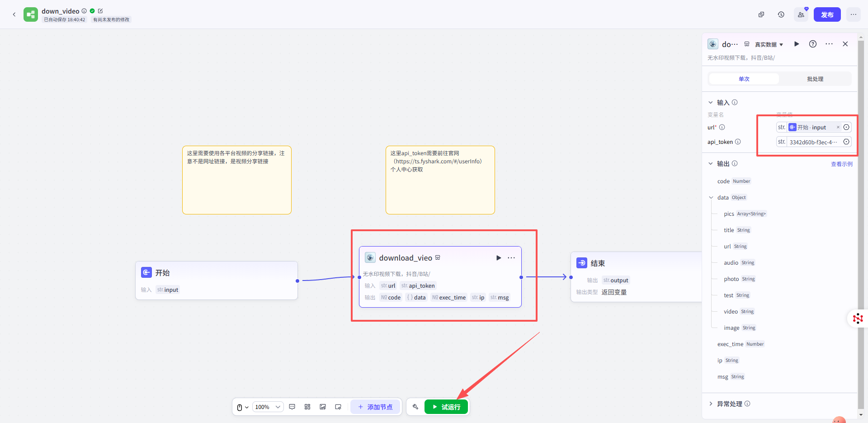
Task: Collapse the 输入 input section
Action: click(711, 102)
